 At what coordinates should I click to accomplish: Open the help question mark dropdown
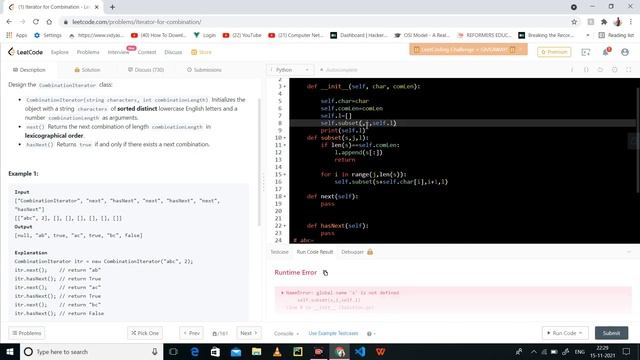click(x=371, y=333)
